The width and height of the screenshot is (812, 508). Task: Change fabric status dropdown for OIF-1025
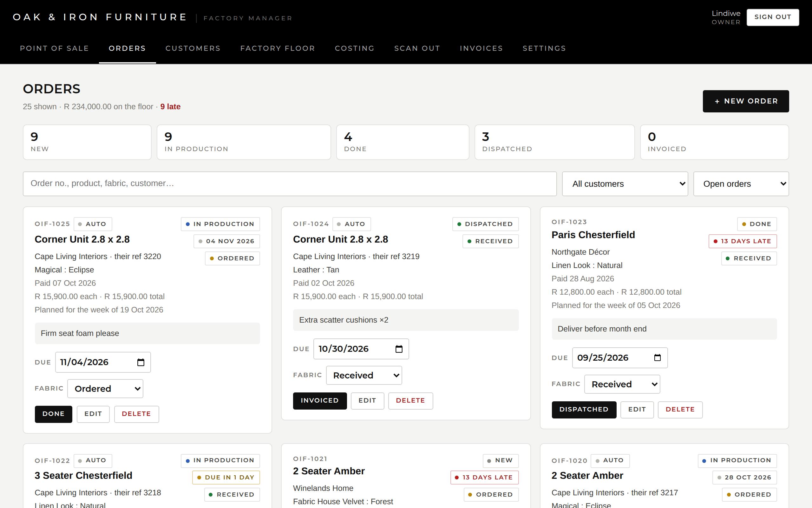click(x=105, y=389)
